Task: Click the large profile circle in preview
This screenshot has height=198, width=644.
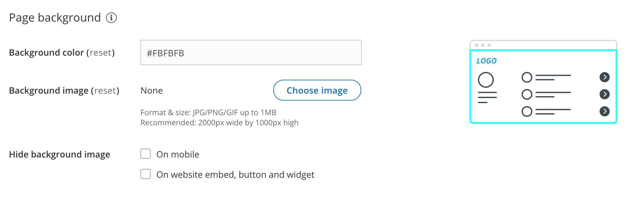Action: click(486, 80)
